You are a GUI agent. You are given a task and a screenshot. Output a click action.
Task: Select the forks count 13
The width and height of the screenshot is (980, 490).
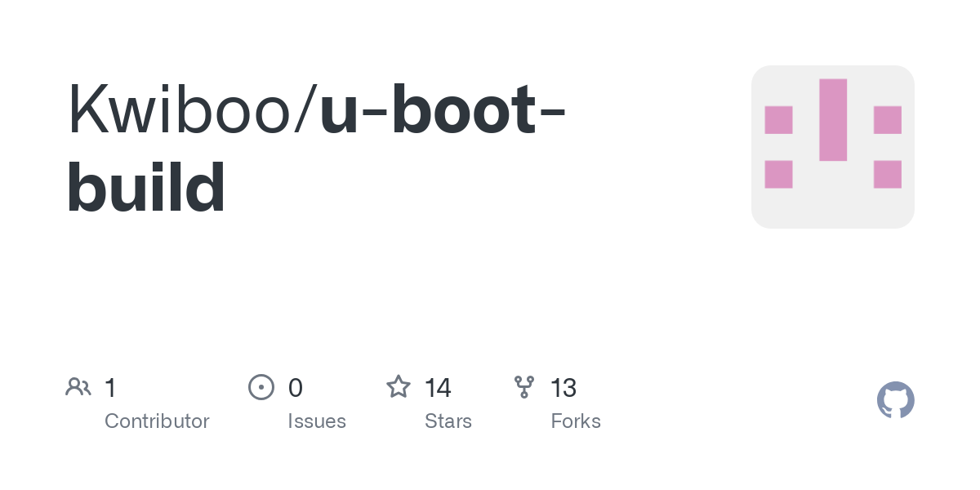tap(563, 387)
